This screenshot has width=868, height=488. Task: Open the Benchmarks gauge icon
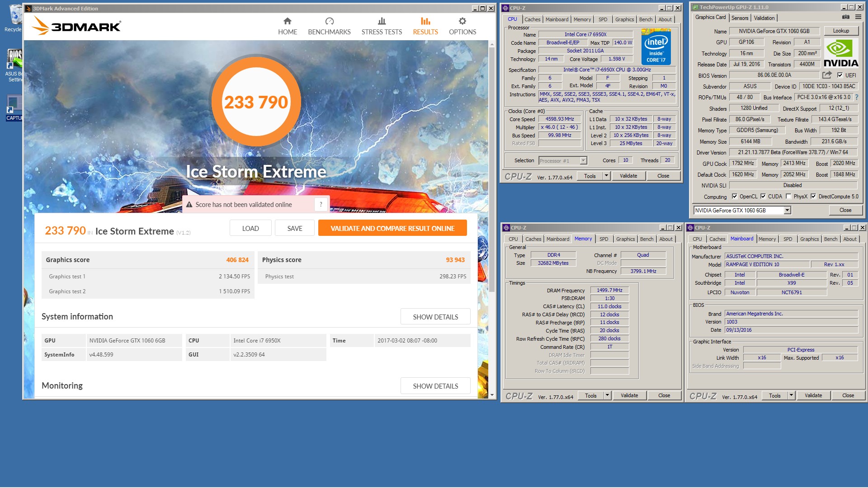[x=329, y=21]
